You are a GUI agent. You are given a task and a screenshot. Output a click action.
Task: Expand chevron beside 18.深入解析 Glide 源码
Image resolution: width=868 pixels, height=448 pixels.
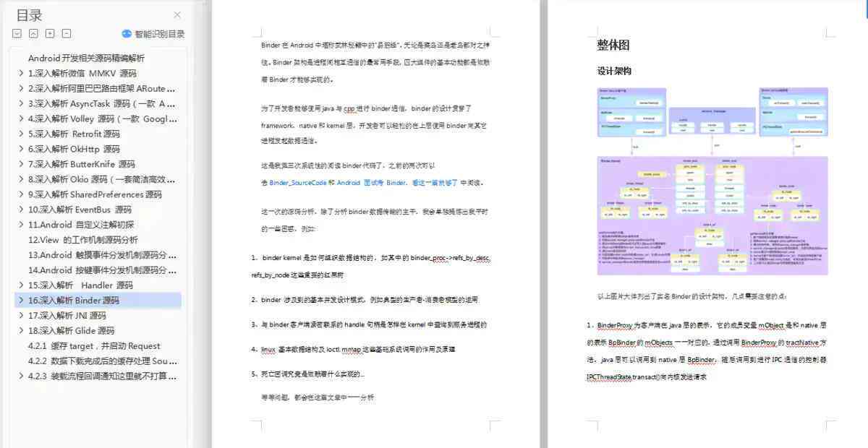pos(20,330)
